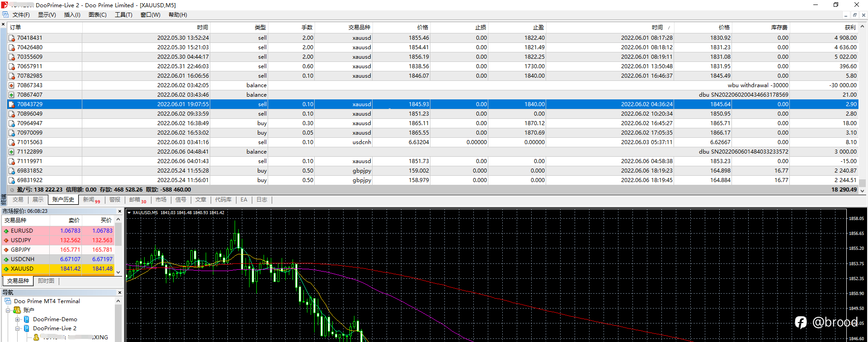The image size is (868, 342).
Task: Close the Market Watch panel
Action: pyautogui.click(x=120, y=211)
